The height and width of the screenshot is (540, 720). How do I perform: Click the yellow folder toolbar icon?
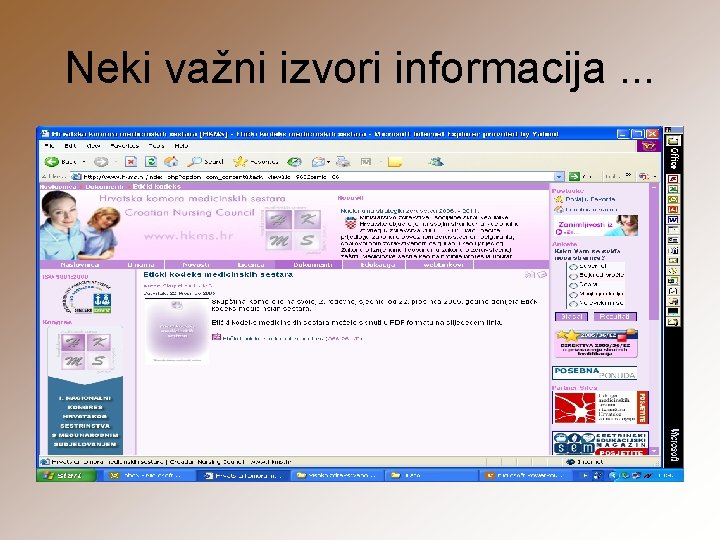(394, 162)
